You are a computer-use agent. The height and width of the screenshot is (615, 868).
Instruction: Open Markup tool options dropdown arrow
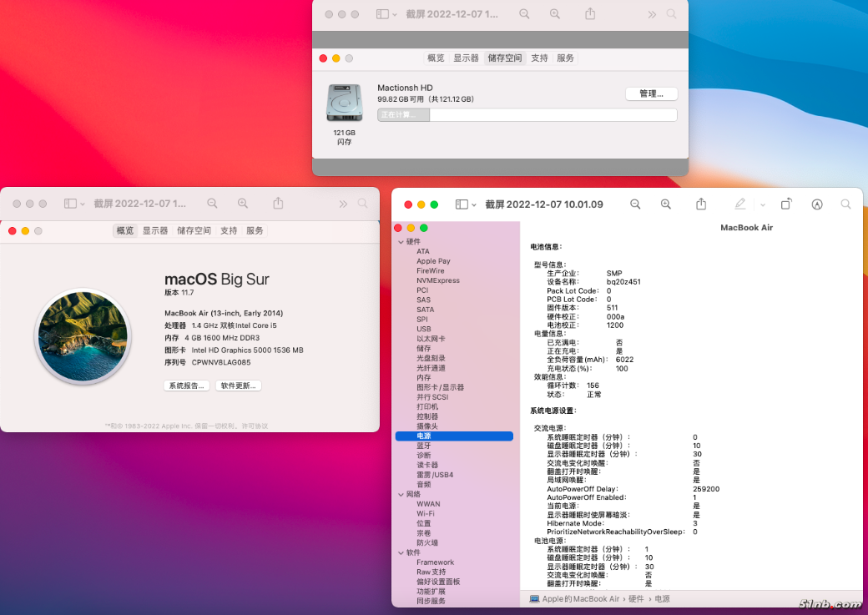[763, 204]
